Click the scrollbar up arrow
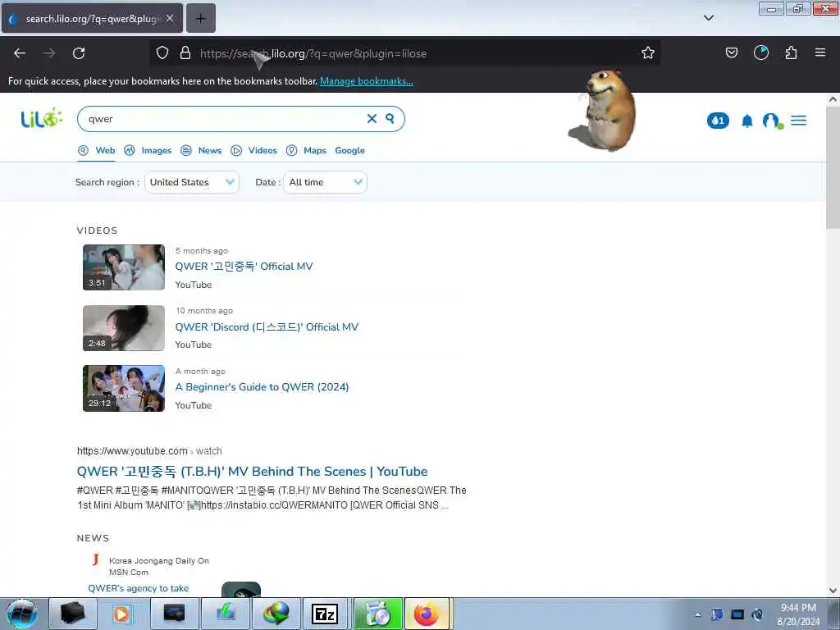Image resolution: width=840 pixels, height=630 pixels. 833,99
